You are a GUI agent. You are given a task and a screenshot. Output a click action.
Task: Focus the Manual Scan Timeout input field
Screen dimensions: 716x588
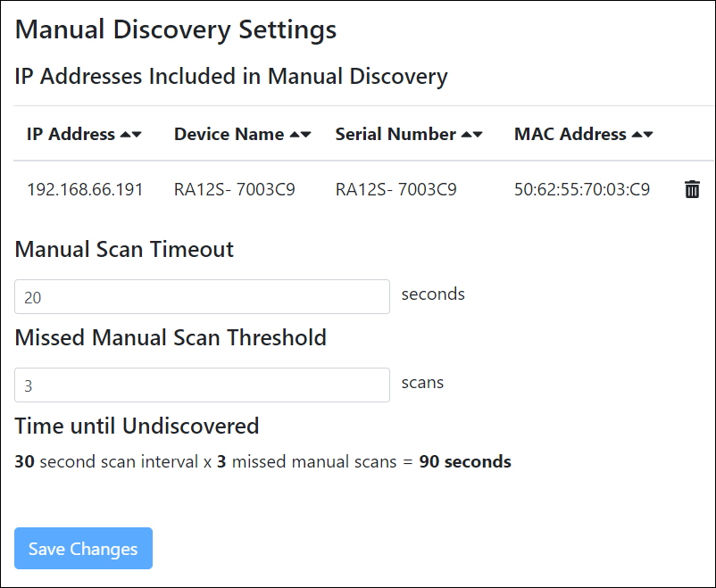202,297
